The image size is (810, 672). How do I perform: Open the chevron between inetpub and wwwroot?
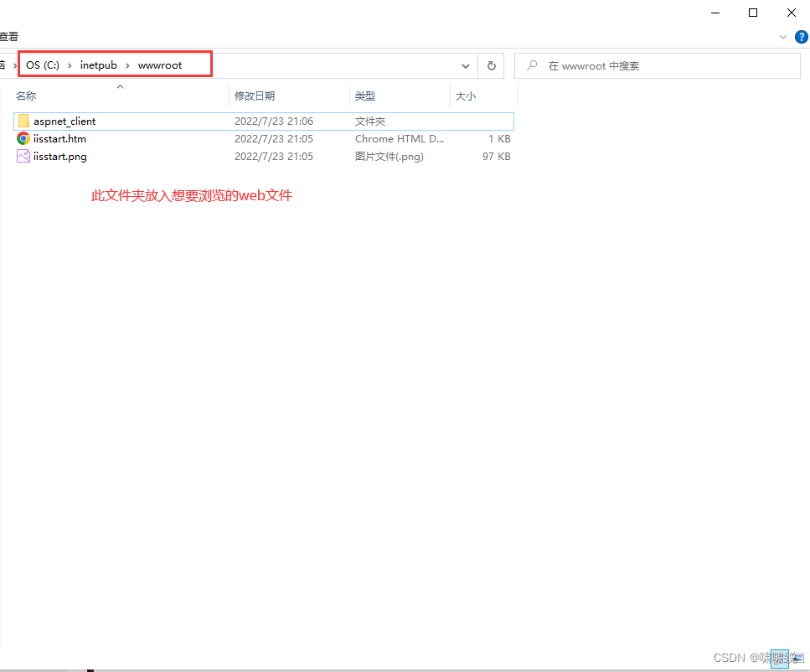point(127,65)
